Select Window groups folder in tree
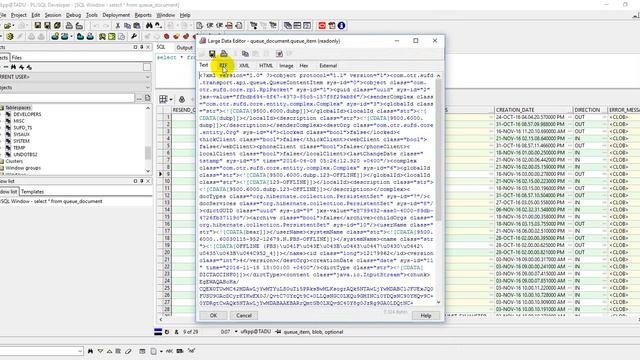640x360 pixels. coord(23,168)
